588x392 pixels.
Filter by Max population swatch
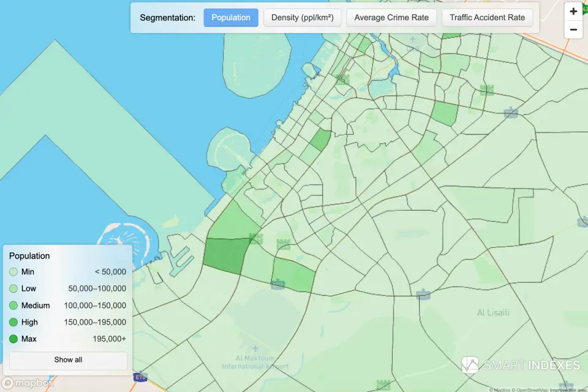point(13,339)
